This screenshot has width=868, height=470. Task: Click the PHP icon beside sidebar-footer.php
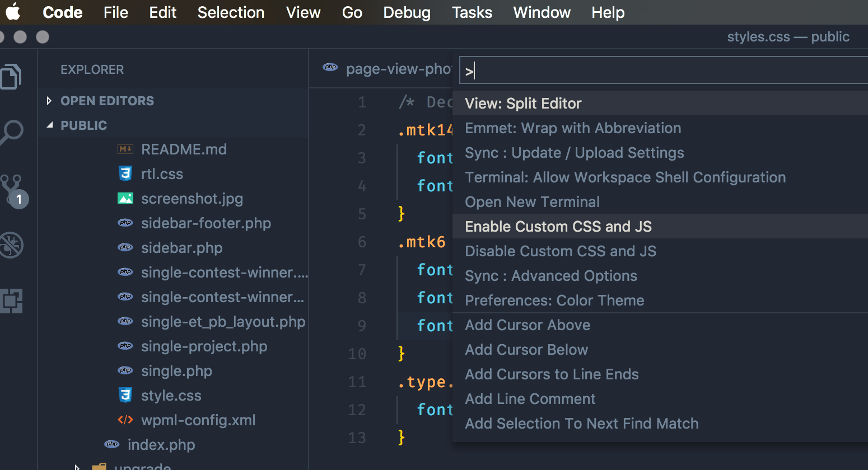pos(125,223)
